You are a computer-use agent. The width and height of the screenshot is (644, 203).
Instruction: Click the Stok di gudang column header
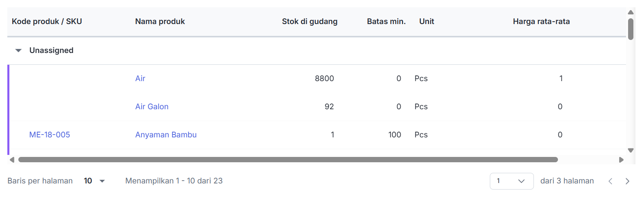310,22
